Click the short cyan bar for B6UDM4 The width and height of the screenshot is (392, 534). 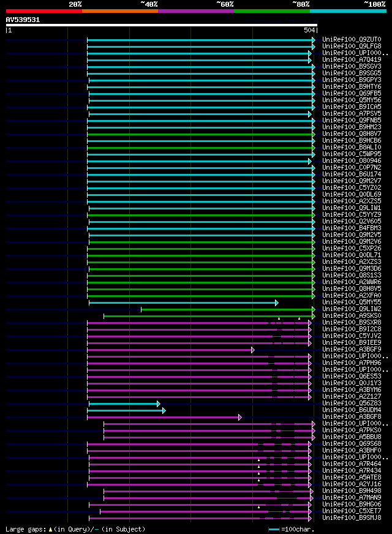coord(126,411)
